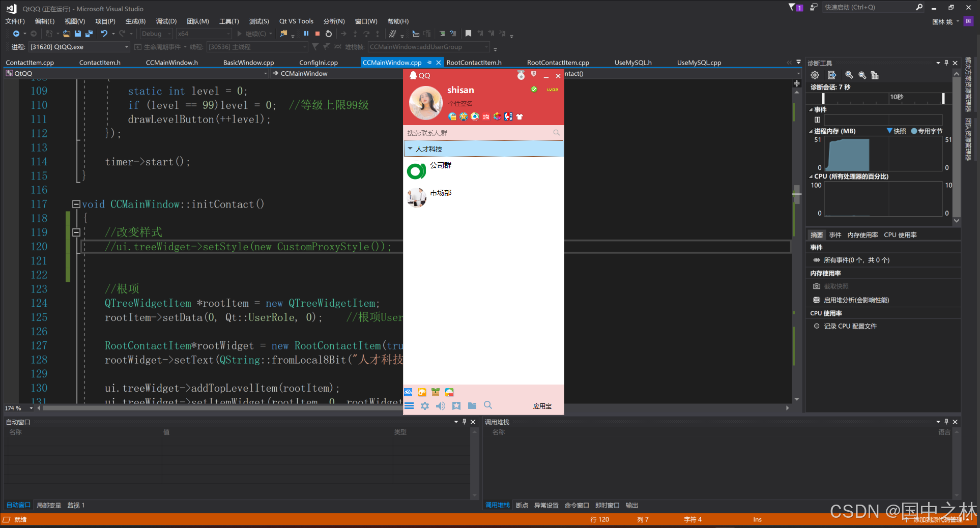Select the 公司群 contact in QQ list
Image resolution: width=980 pixels, height=528 pixels.
coord(483,171)
